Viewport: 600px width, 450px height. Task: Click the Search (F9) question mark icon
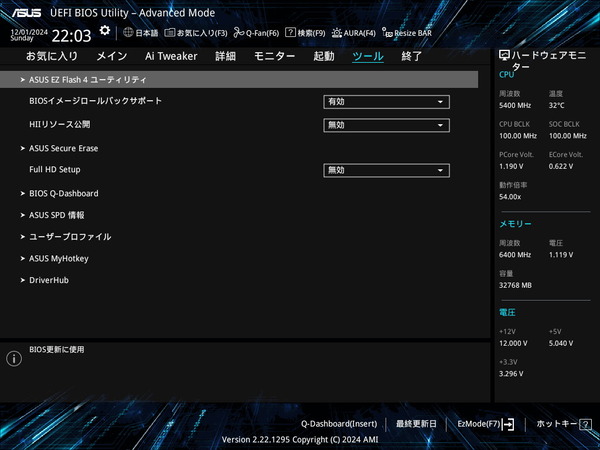[290, 33]
